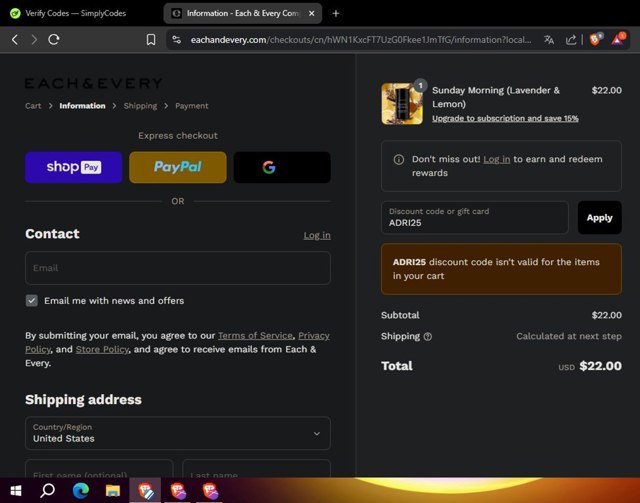Open the translate page icon
Viewport: 640px width, 503px height.
(x=549, y=40)
